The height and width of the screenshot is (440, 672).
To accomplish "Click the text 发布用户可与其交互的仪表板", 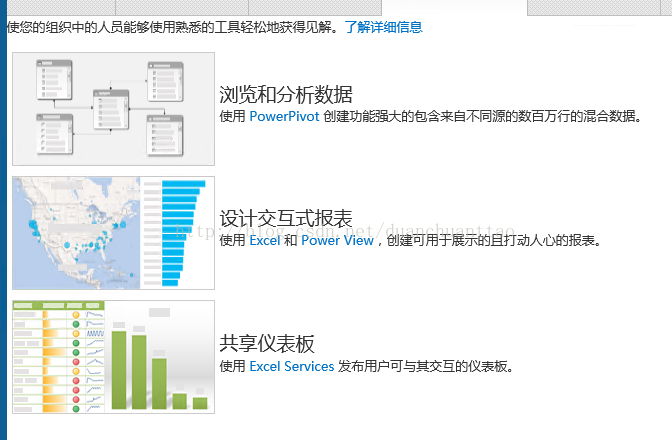I will click(x=426, y=367).
